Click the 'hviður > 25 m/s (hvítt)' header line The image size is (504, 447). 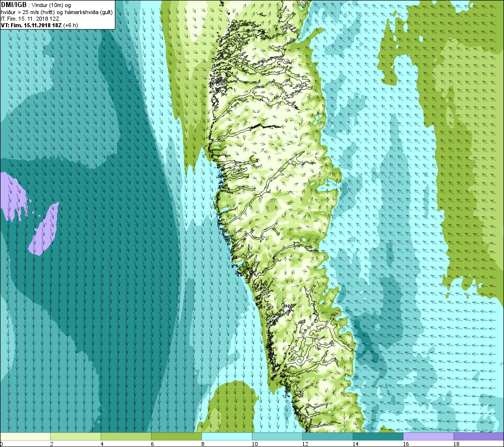56,12
